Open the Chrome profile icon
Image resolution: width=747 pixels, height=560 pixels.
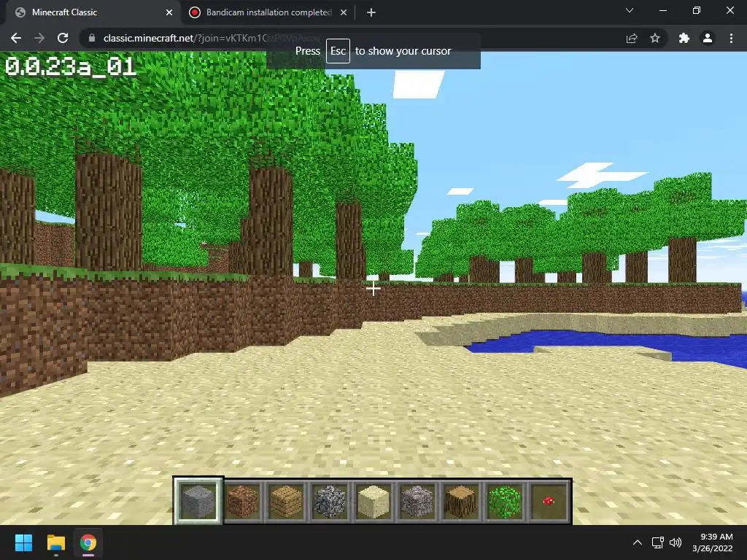tap(708, 38)
